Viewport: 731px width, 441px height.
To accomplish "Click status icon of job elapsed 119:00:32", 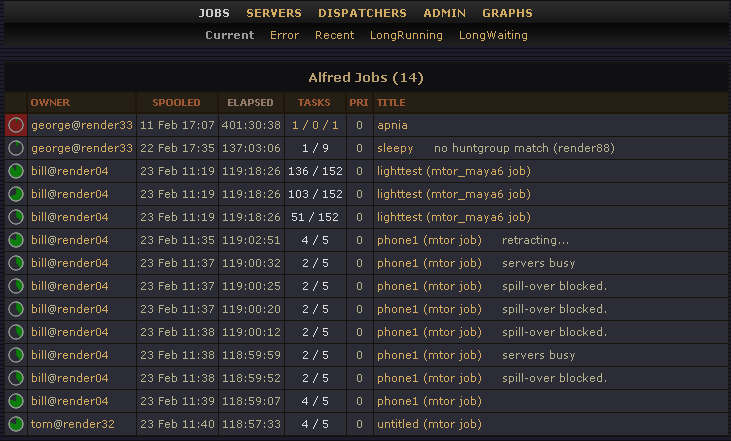I will [x=15, y=263].
